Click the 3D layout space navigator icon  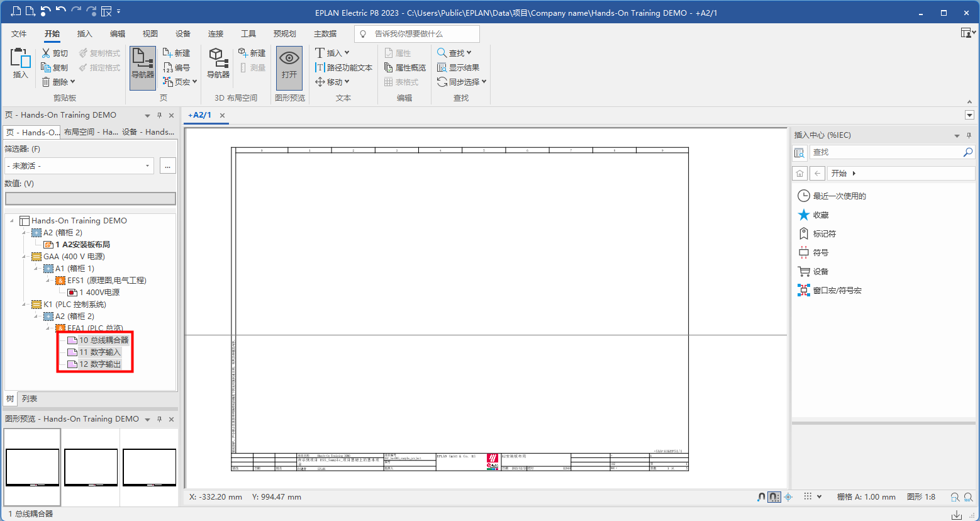coord(218,63)
